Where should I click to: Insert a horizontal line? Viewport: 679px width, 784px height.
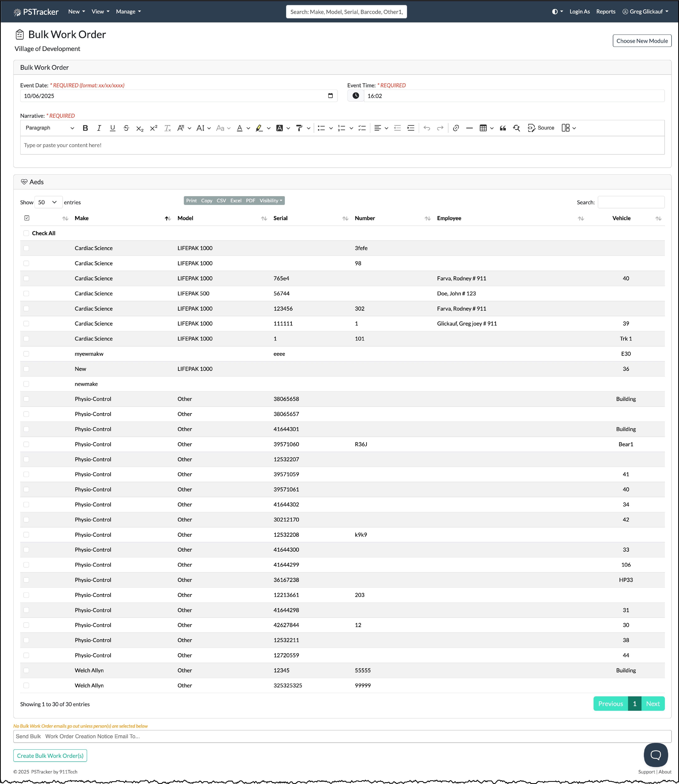point(469,128)
